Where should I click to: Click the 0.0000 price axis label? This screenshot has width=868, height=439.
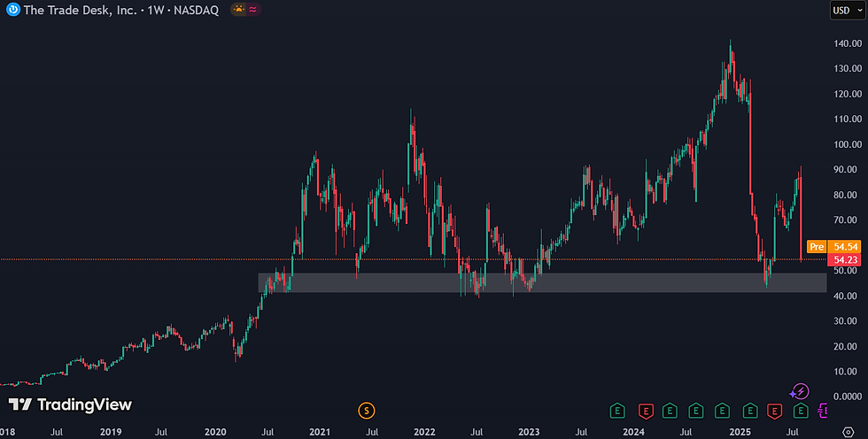coord(848,397)
